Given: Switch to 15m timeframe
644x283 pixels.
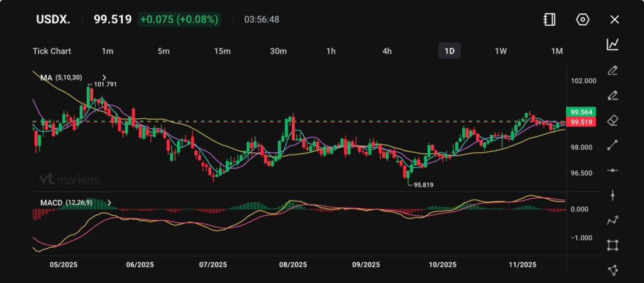Looking at the screenshot, I should click(221, 51).
